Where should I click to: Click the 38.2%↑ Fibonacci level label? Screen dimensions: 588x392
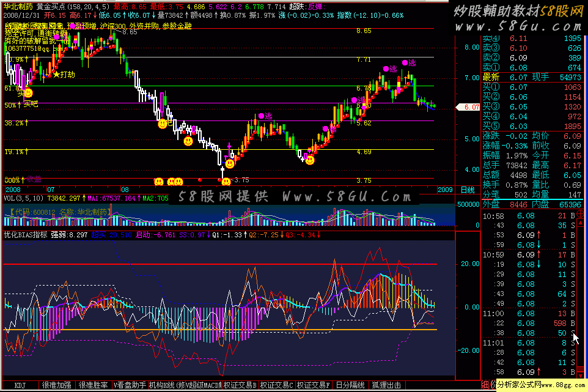pos(17,123)
